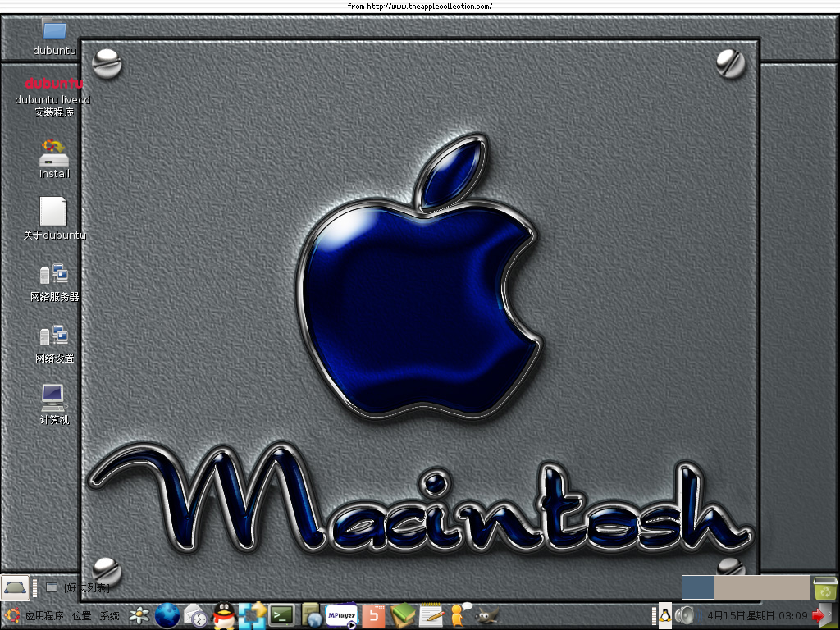Open the green books icon
This screenshot has height=630, width=840.
pos(403,615)
